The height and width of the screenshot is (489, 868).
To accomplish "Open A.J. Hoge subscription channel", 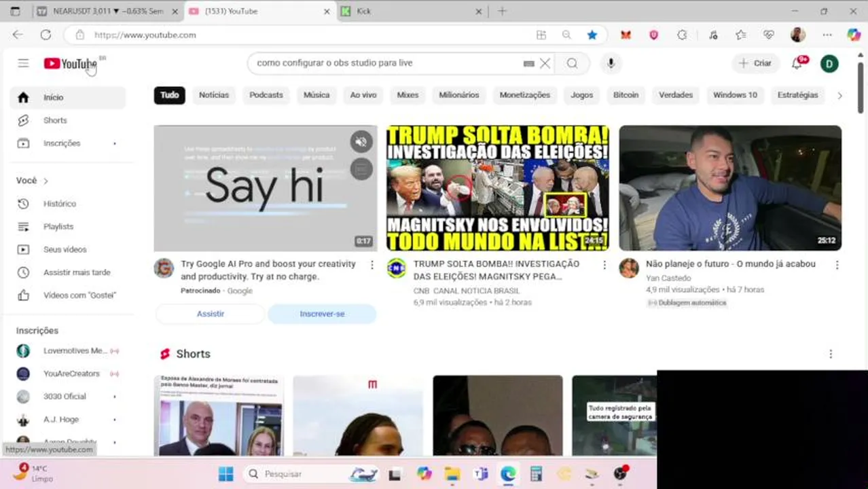I will click(x=68, y=420).
